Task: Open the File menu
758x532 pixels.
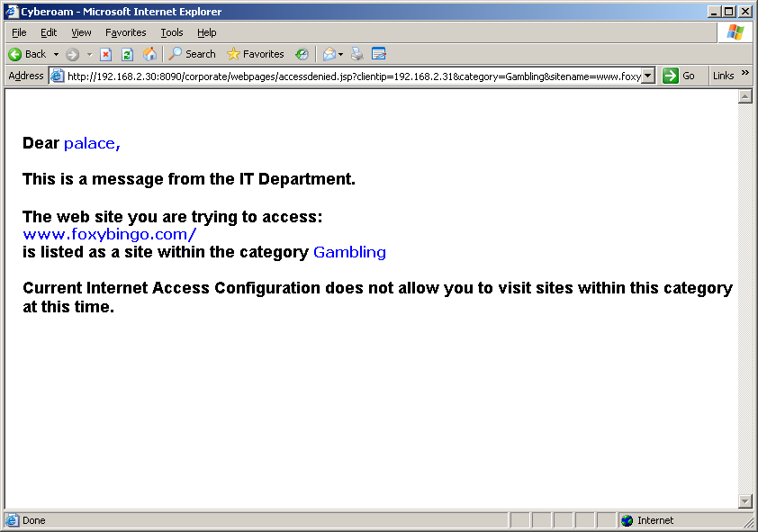Action: tap(19, 32)
